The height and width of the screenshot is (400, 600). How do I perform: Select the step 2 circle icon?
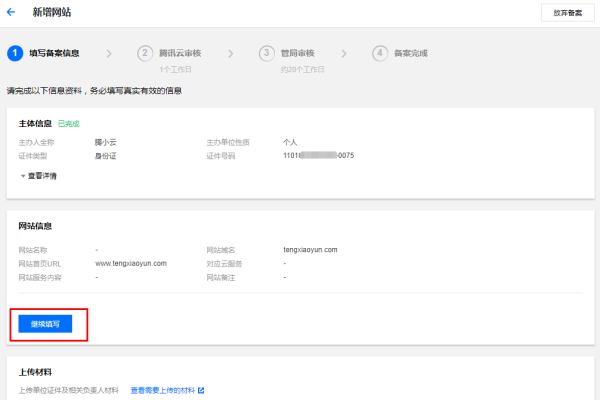(146, 53)
